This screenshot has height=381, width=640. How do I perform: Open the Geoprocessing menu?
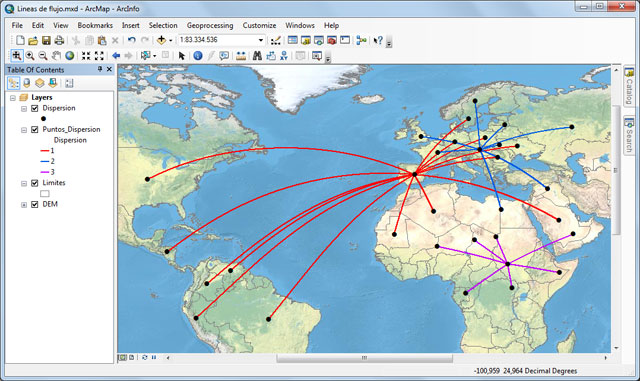210,25
